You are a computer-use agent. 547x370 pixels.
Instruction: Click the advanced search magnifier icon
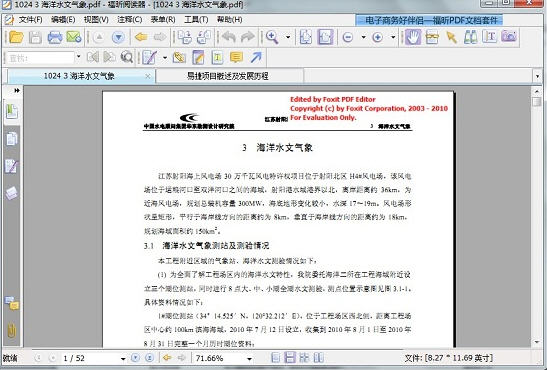(127, 57)
